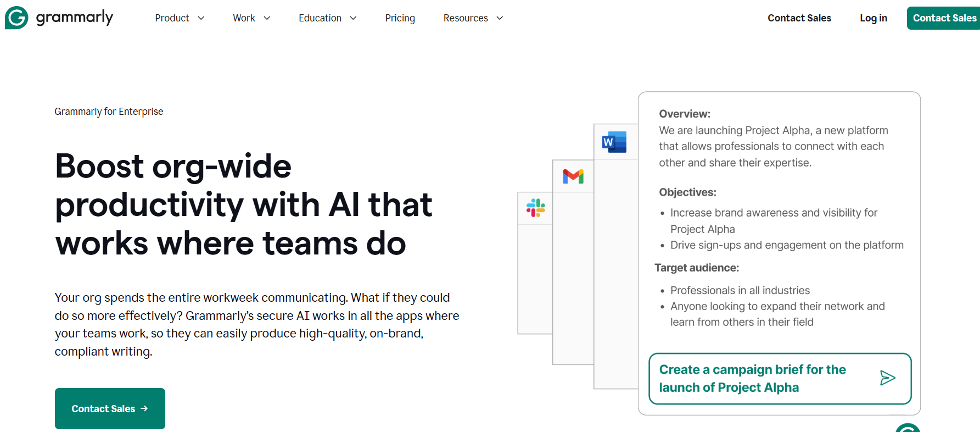Expand the Work dropdown menu

click(x=251, y=18)
